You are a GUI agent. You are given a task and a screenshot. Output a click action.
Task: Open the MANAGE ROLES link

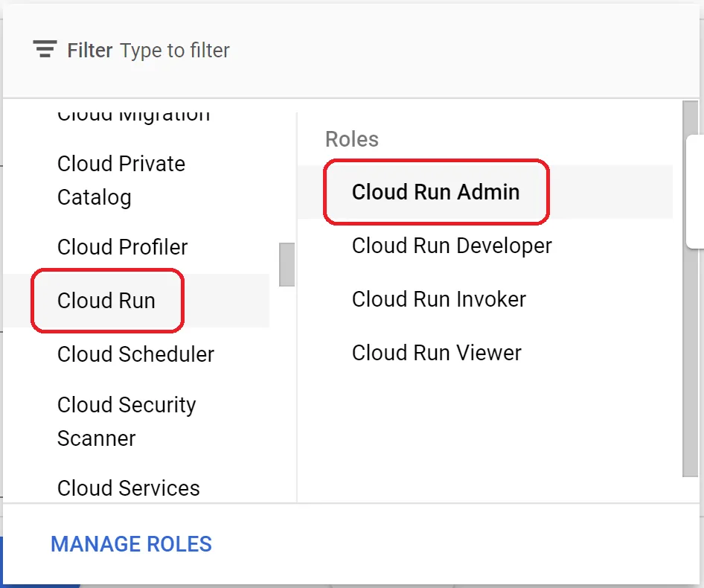pos(131,544)
